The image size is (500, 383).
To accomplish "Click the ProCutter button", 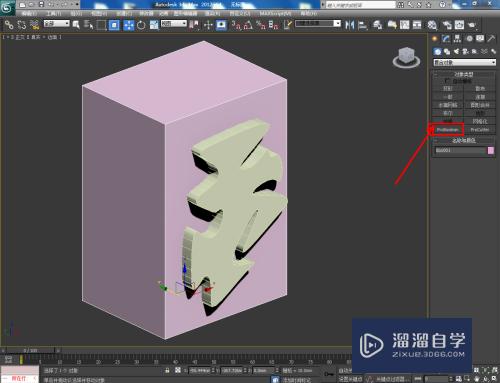I will pos(480,130).
